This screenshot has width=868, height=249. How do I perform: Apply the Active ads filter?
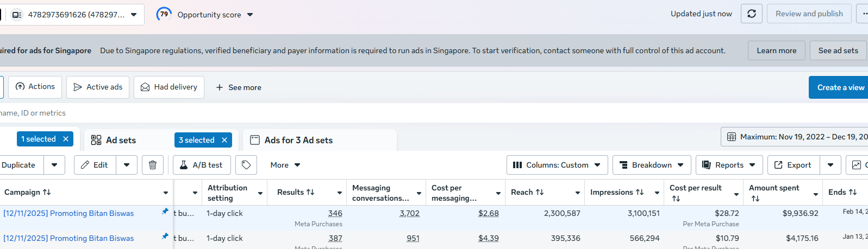tap(98, 87)
